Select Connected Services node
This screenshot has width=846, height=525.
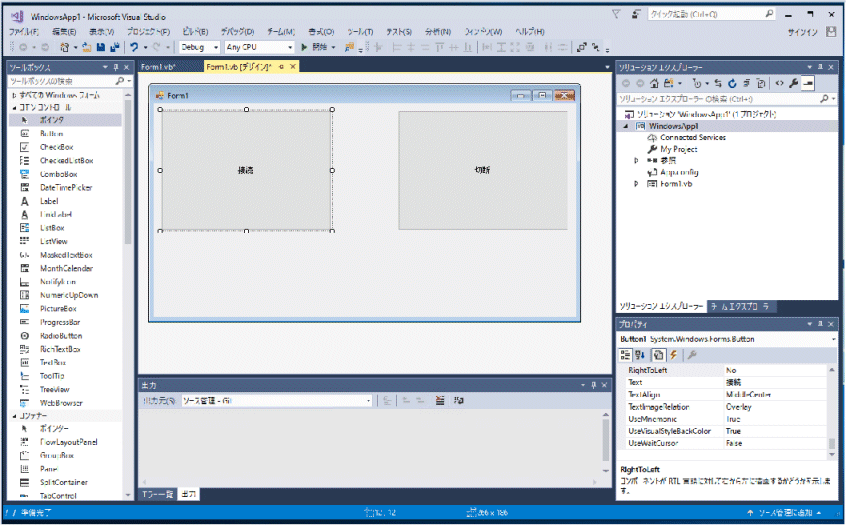pos(693,137)
